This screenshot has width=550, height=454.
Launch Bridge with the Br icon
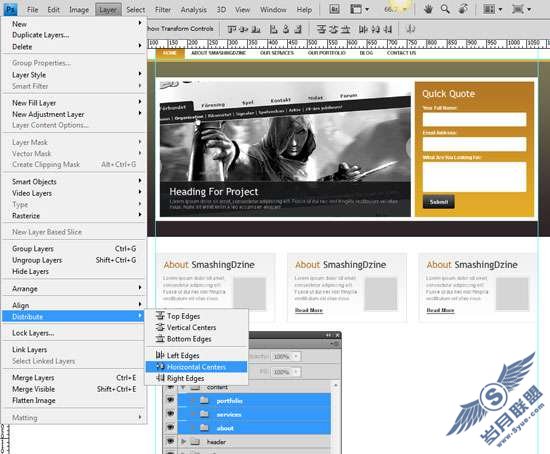[x=334, y=9]
